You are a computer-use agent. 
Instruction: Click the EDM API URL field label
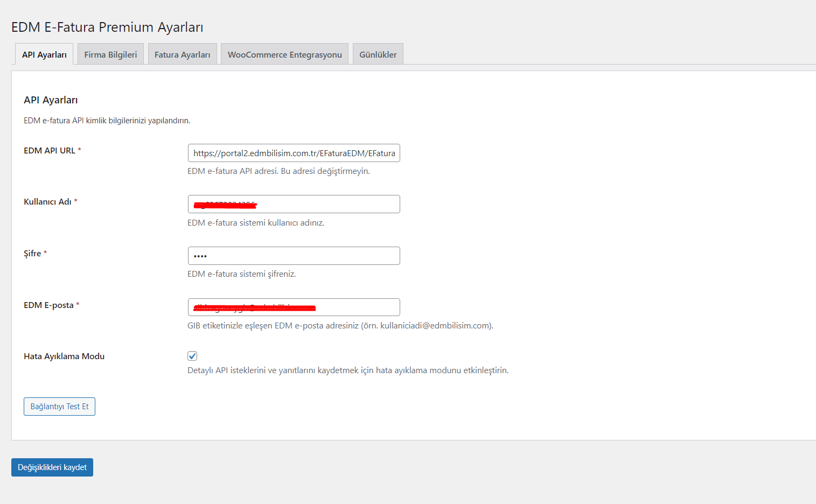[50, 151]
